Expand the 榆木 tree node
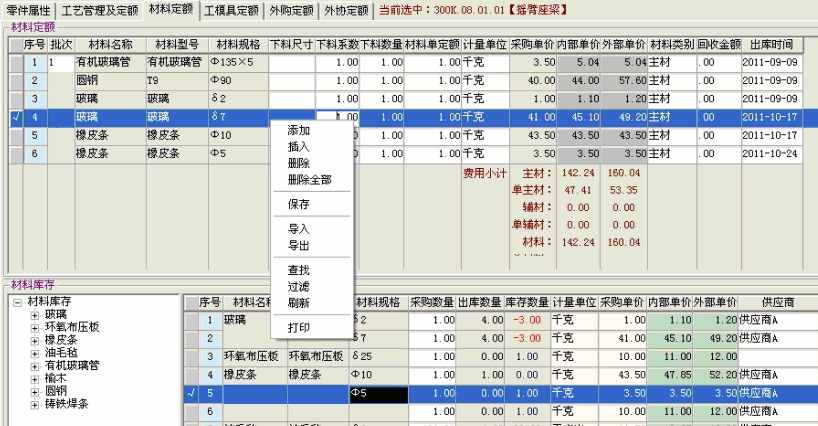 click(x=35, y=379)
